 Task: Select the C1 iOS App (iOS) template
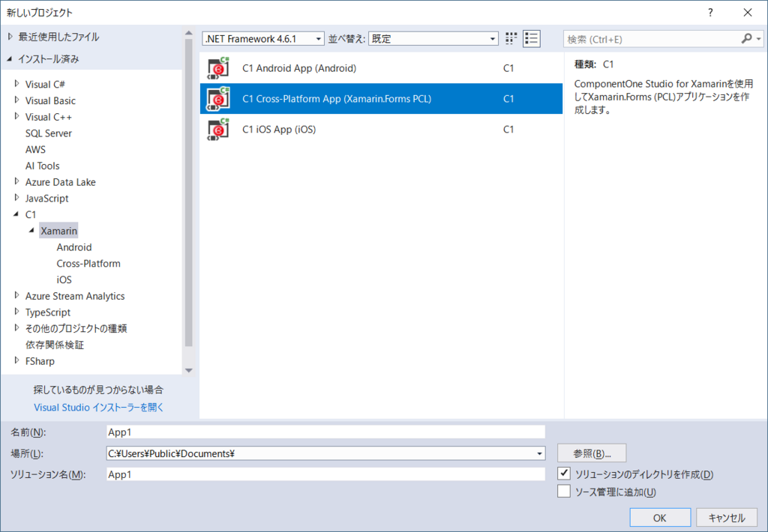(x=381, y=129)
